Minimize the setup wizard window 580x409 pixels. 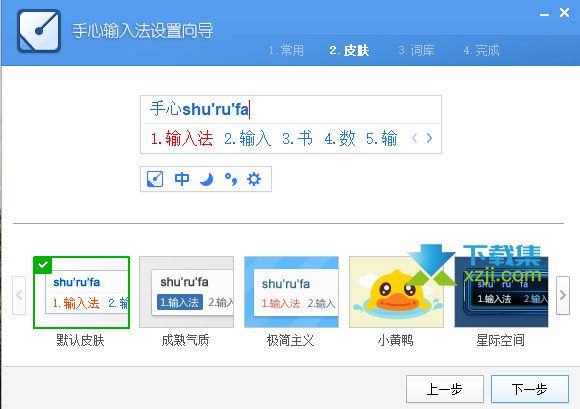coord(544,14)
